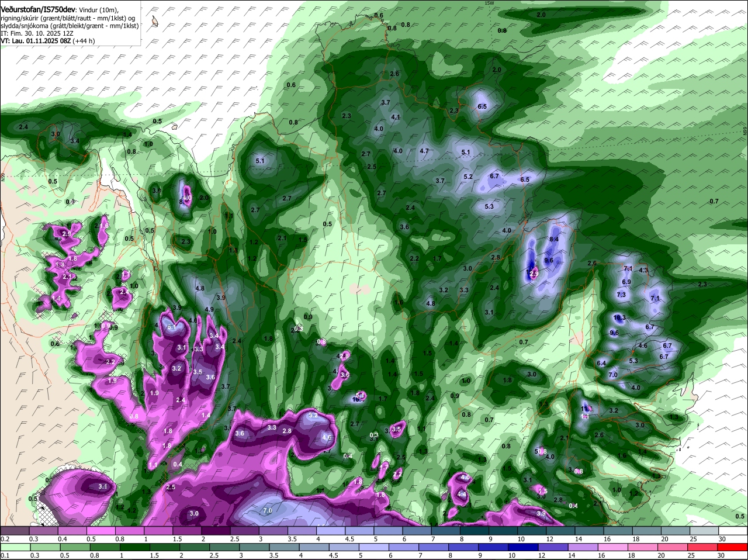Click the white snow-scale swatch labeled 30
The height and width of the screenshot is (560, 748).
click(733, 530)
